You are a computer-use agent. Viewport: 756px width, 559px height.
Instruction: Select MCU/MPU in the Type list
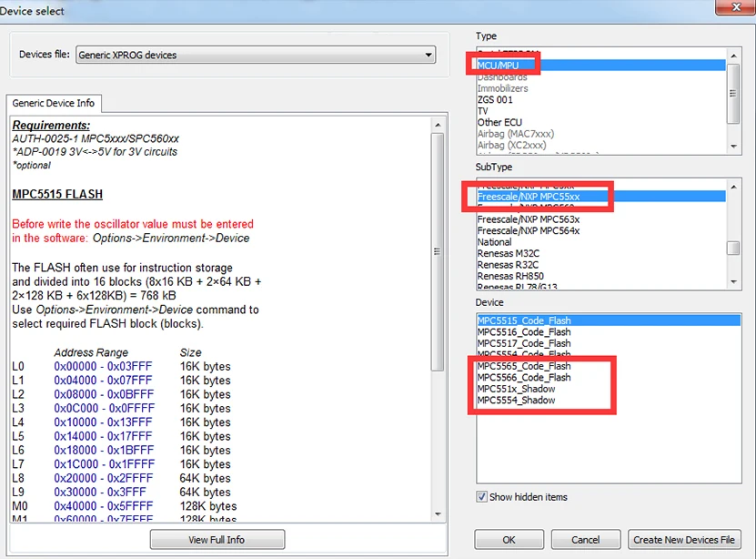pyautogui.click(x=600, y=66)
